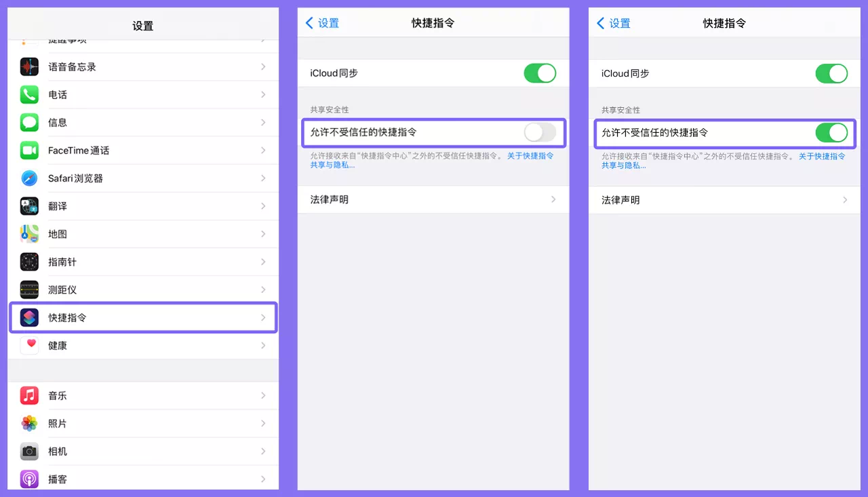Image resolution: width=868 pixels, height=497 pixels.
Task: Expand chevron on 指南针 row
Action: pos(263,261)
